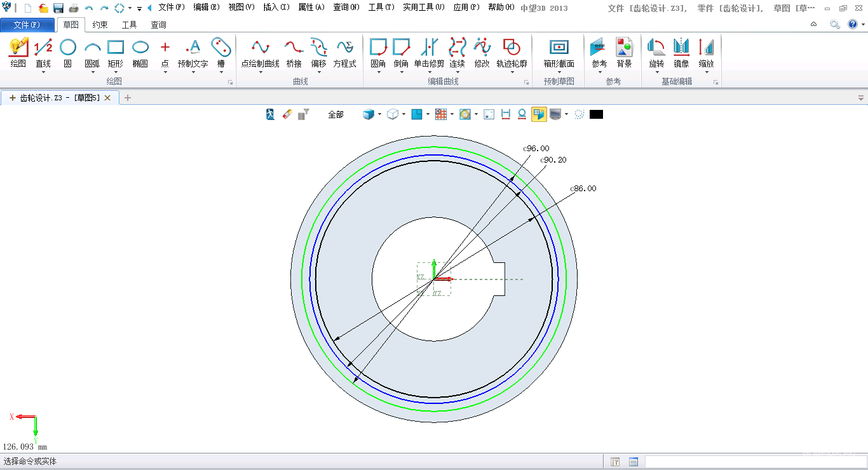This screenshot has height=470, width=868.
Task: Click the 全部 filter label
Action: tap(336, 115)
